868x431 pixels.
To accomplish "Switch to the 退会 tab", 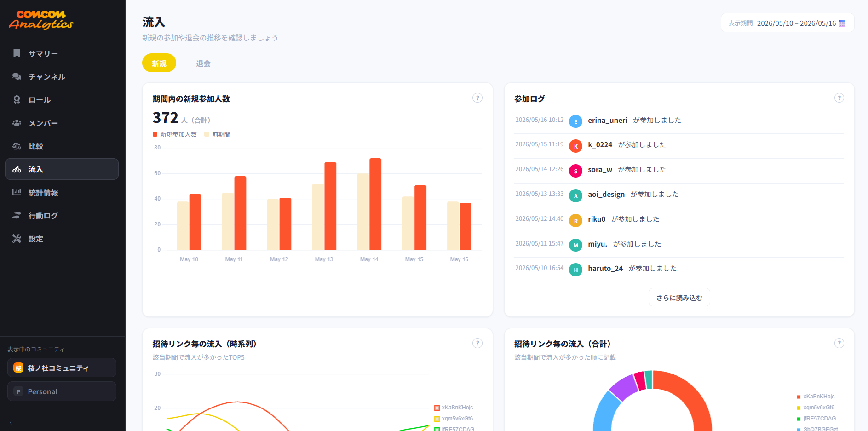I will pos(203,63).
